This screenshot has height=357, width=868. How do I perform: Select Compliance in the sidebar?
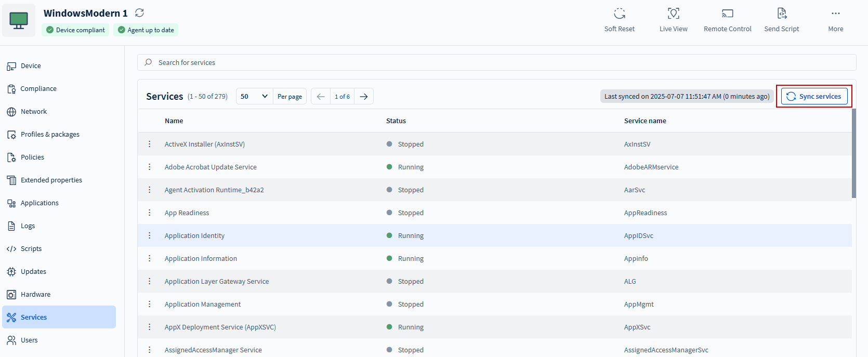38,89
